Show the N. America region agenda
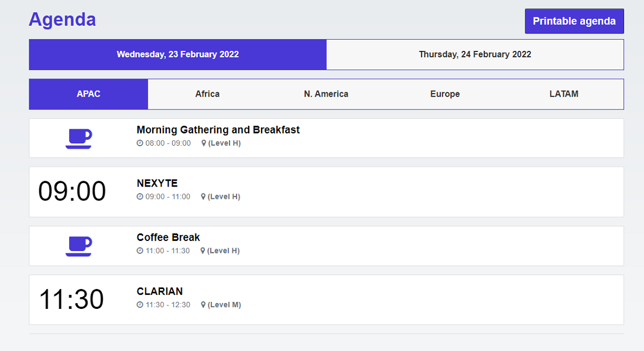The image size is (644, 351). (x=326, y=94)
